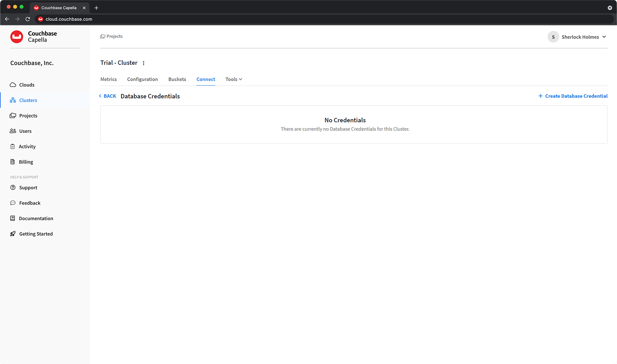
Task: Click the Database Credentials heading
Action: 150,96
